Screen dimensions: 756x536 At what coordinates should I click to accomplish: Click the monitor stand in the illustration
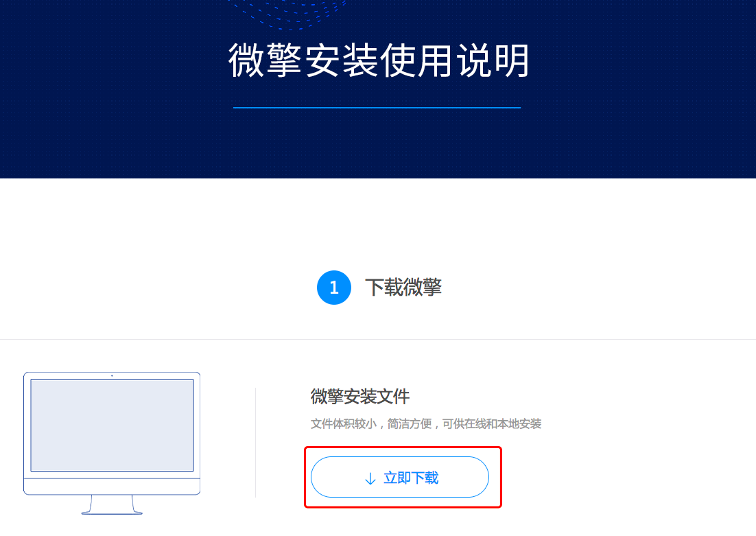[x=112, y=504]
